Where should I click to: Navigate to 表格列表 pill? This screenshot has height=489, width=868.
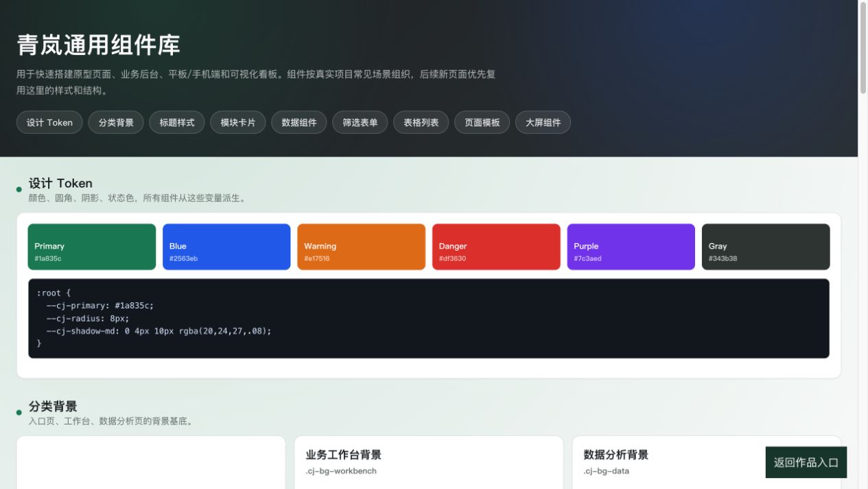(421, 122)
